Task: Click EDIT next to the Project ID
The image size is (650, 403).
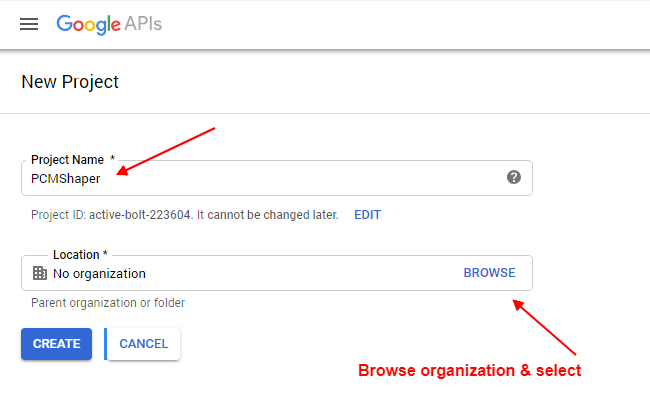Action: tap(367, 215)
